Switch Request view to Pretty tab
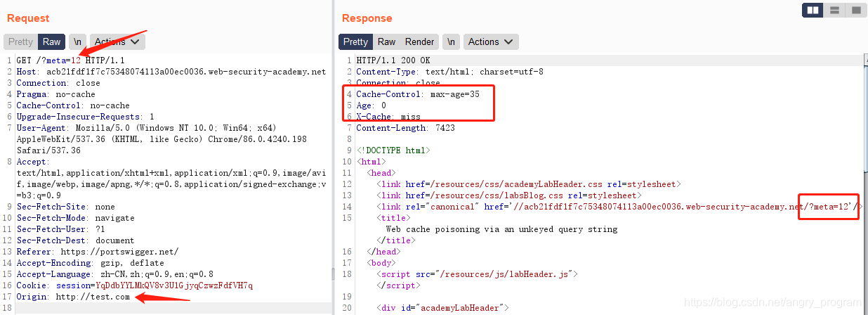The image size is (868, 315). [x=20, y=42]
